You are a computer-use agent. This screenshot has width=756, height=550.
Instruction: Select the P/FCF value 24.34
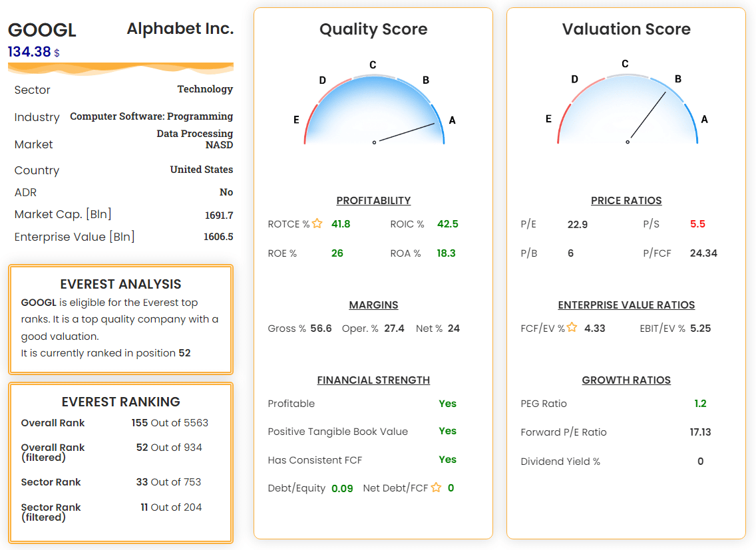[703, 253]
